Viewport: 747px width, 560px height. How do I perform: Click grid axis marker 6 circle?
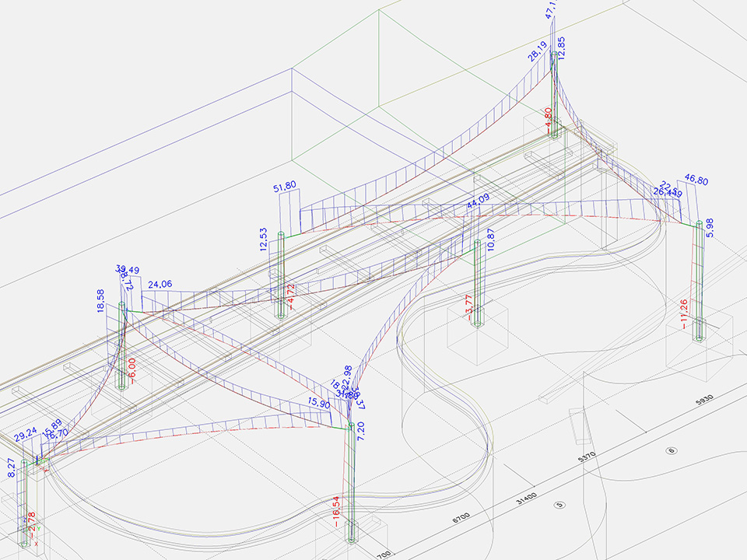point(672,450)
